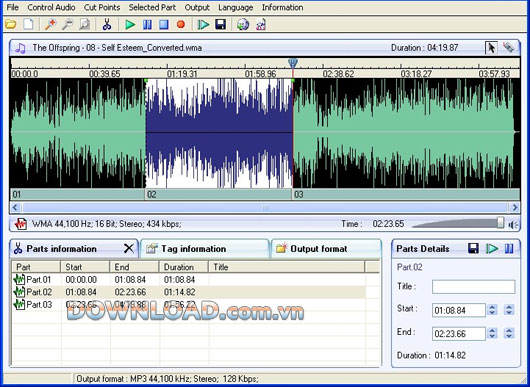530x387 pixels.
Task: Save the part with the Parts Details floppy icon
Action: click(x=474, y=248)
